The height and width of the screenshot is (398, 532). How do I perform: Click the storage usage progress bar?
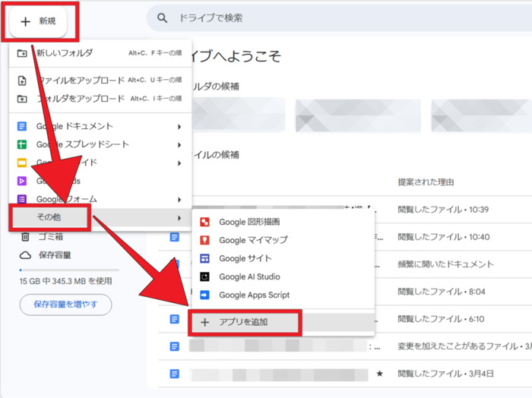(69, 270)
